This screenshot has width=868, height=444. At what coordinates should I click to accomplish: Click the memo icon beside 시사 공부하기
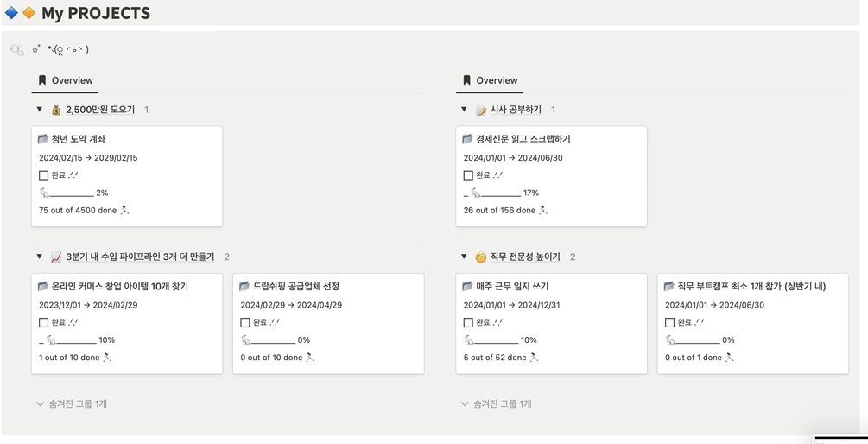click(x=481, y=110)
